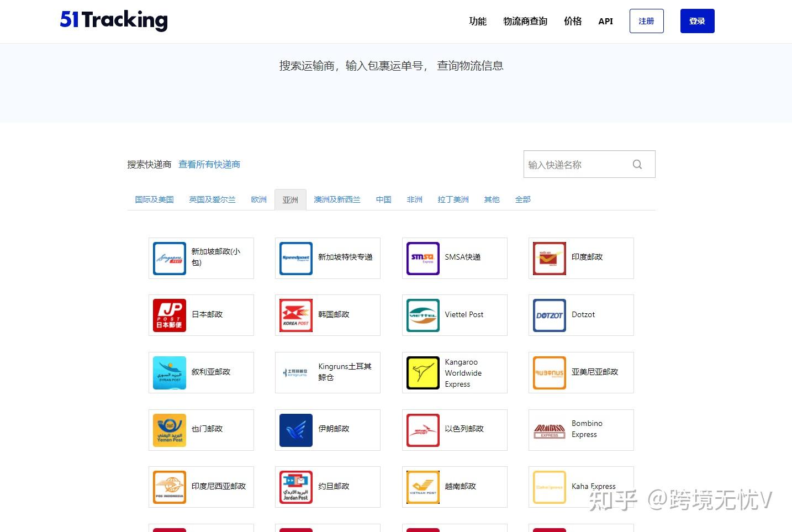Open the API navigation link
Screen dimensions: 792x532
[606, 21]
